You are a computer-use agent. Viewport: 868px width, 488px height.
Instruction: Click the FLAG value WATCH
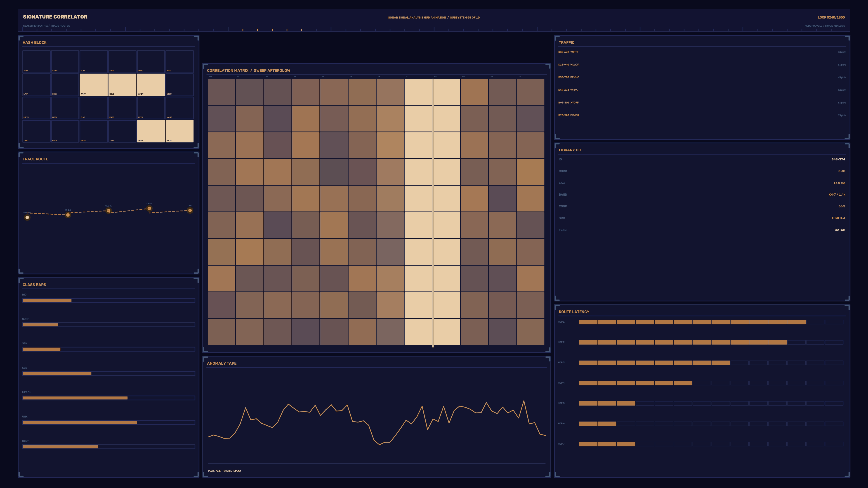[x=839, y=230]
